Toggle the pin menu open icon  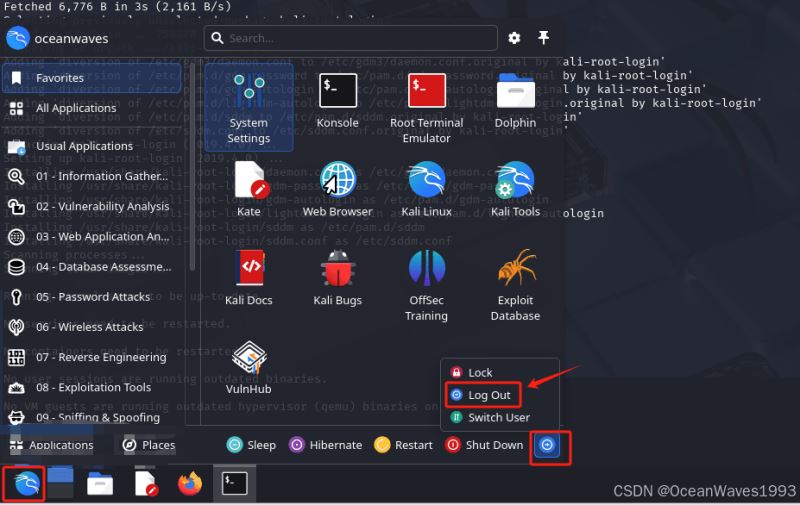(x=544, y=38)
